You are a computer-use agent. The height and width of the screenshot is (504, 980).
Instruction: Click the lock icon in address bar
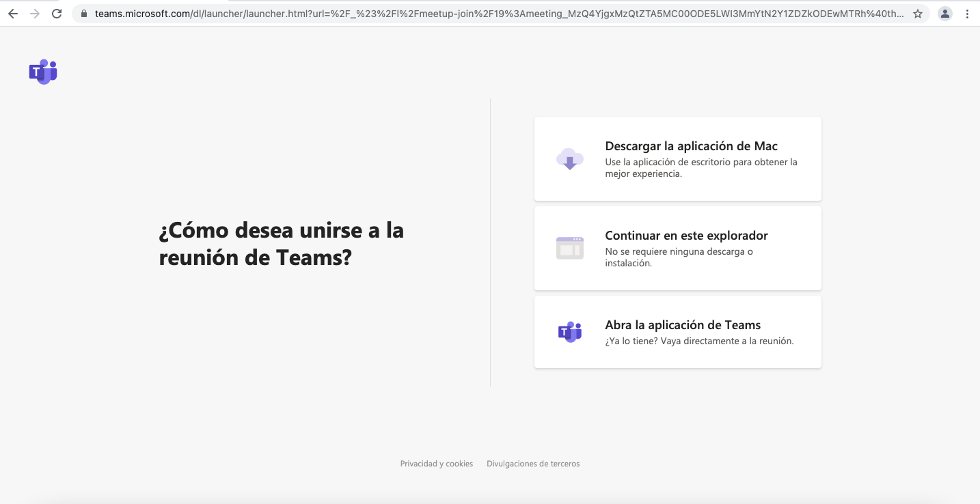click(x=84, y=14)
